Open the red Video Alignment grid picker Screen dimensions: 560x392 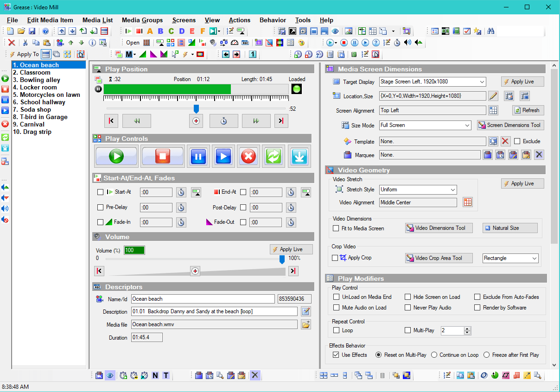click(467, 202)
